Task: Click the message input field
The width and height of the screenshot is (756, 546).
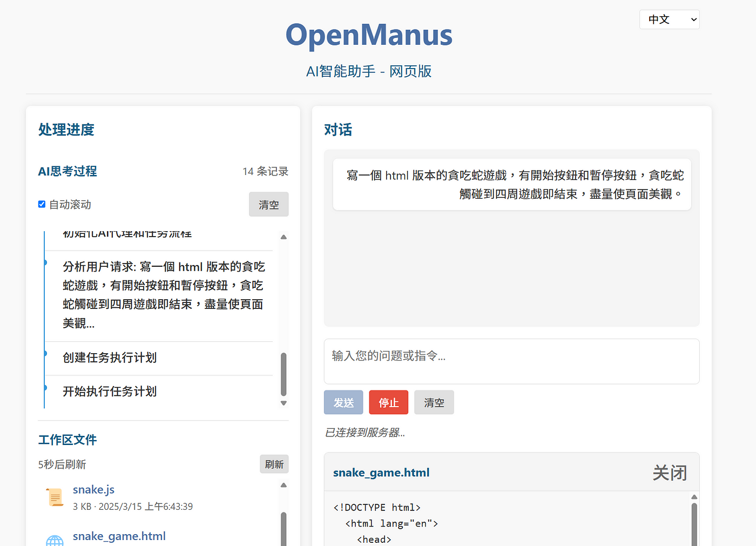Action: (511, 361)
